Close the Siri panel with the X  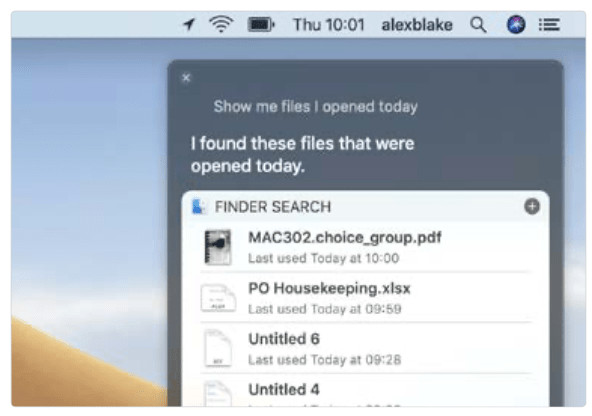[186, 78]
